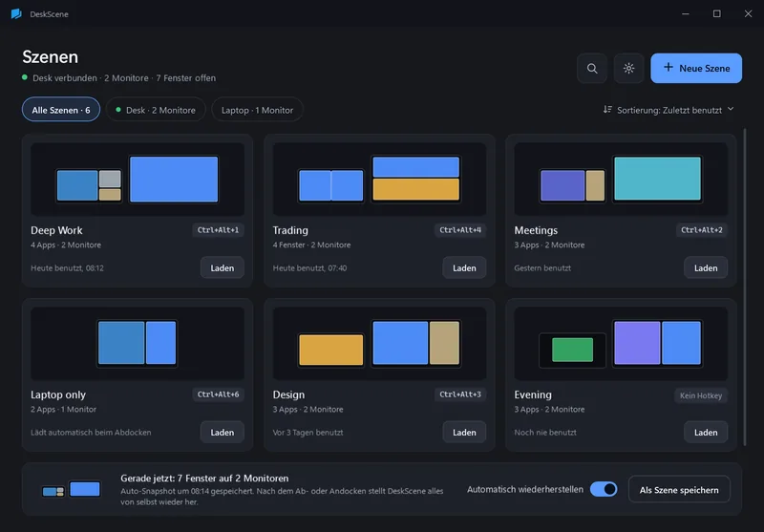
Task: Click the DeskScene app logo
Action: pyautogui.click(x=16, y=14)
